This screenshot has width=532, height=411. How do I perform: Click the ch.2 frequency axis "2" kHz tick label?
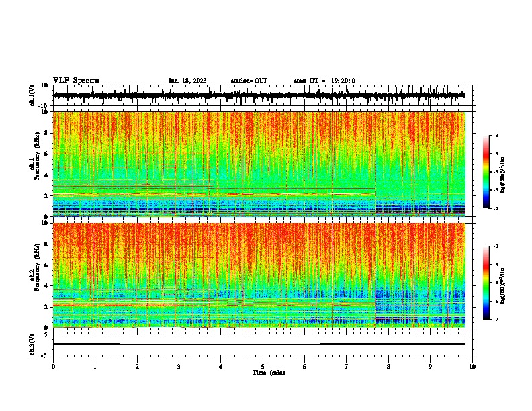point(46,307)
